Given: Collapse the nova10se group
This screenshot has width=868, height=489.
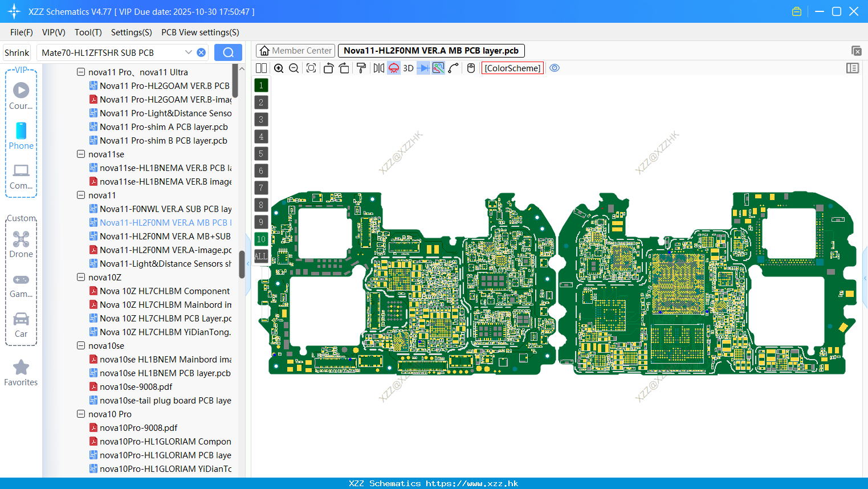Looking at the screenshot, I should point(81,346).
